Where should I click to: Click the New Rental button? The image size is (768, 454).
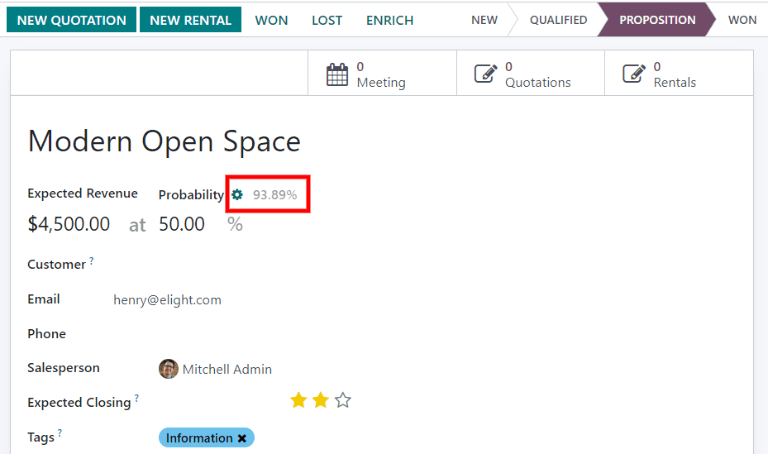(190, 20)
